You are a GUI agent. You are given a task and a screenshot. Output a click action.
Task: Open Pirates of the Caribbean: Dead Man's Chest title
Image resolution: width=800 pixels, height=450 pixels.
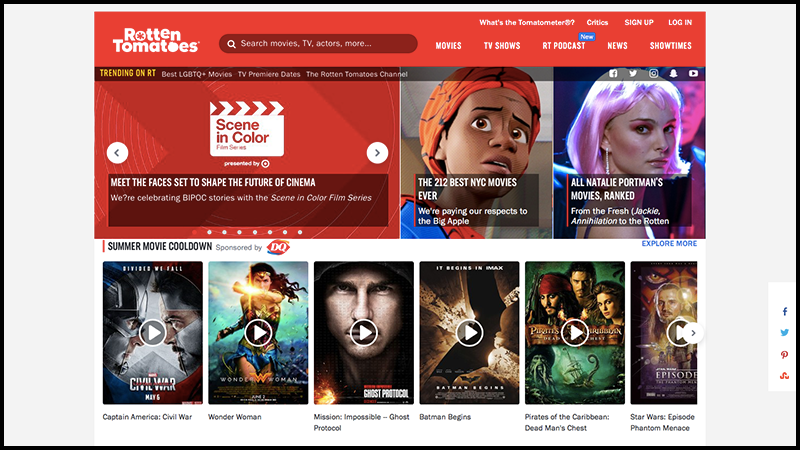567,422
